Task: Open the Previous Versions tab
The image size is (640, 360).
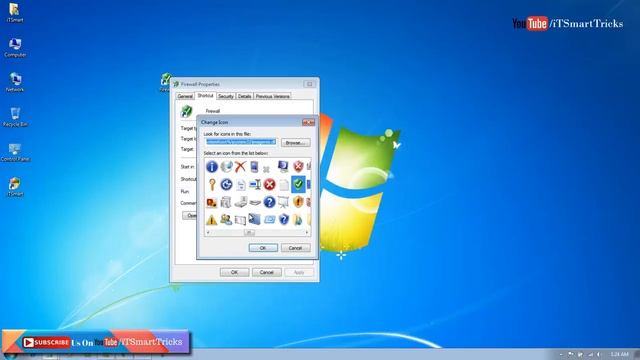Action: click(273, 96)
